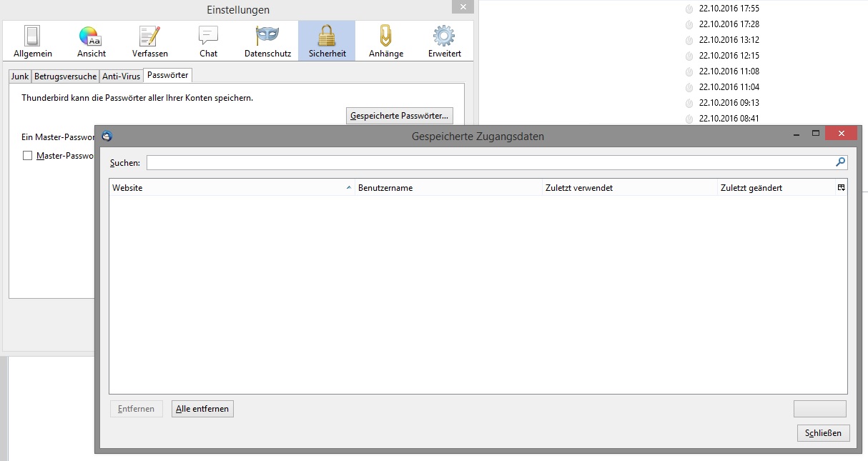Screen dimensions: 868x461
Task: Click junk flame icon for 22.10.2016 09:13 message
Action: pos(689,104)
